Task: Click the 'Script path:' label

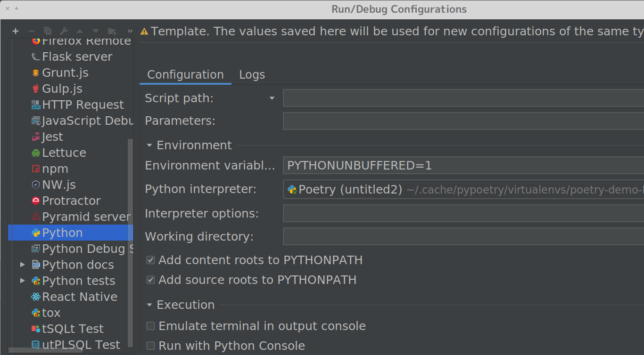Action: pyautogui.click(x=179, y=98)
